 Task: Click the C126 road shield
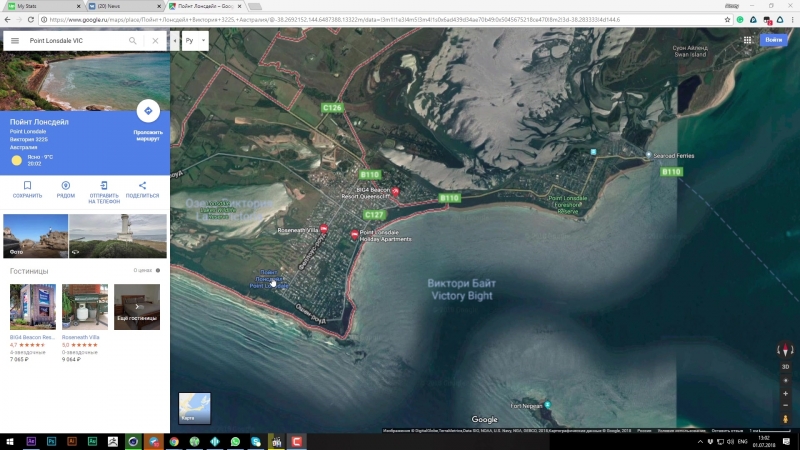click(x=332, y=108)
